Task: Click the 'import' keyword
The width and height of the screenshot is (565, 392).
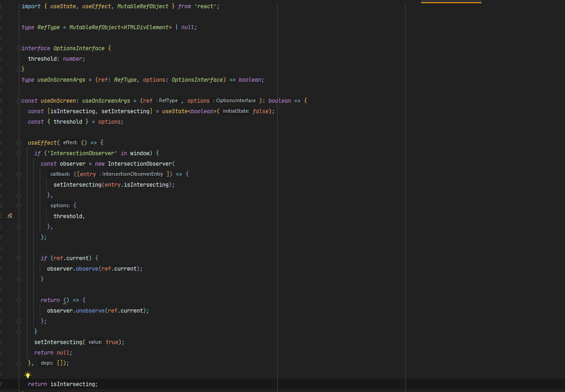Action: (x=31, y=6)
